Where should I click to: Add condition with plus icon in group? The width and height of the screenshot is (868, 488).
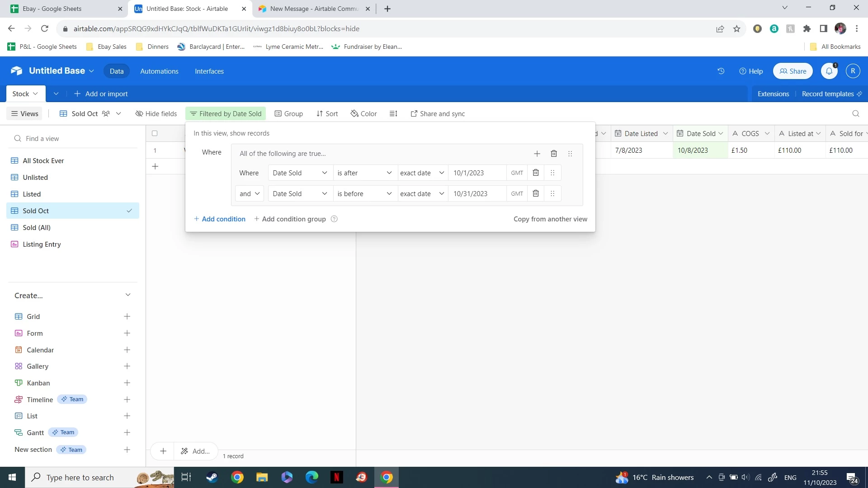coord(537,154)
